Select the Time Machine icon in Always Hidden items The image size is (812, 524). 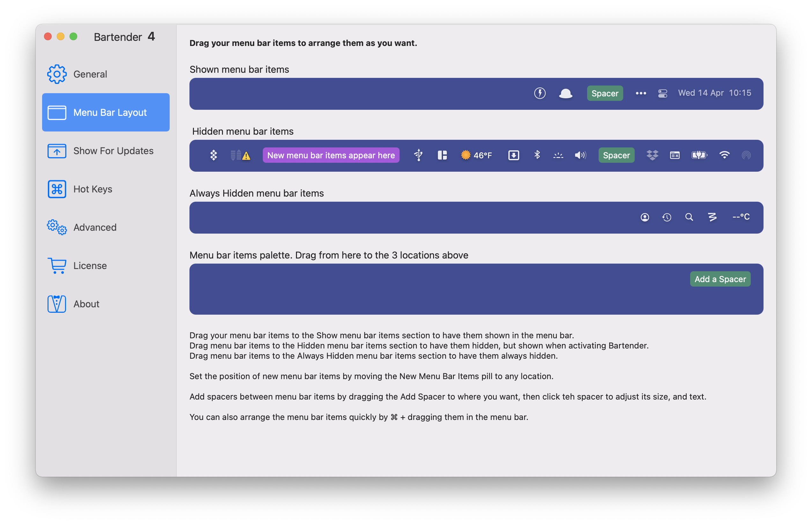point(667,217)
